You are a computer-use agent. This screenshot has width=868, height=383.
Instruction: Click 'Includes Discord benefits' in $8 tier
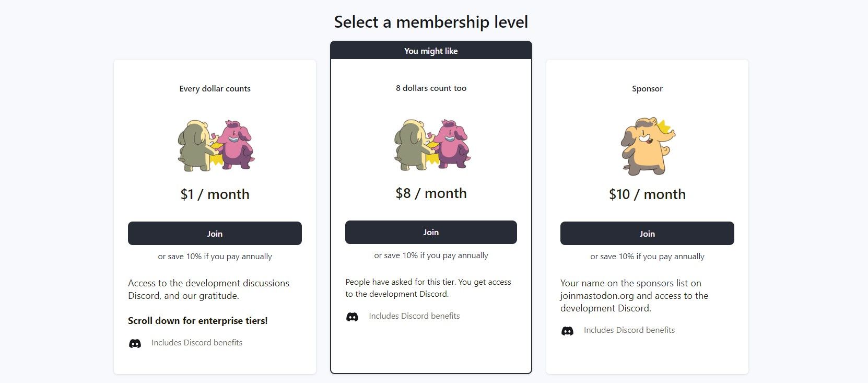point(414,316)
